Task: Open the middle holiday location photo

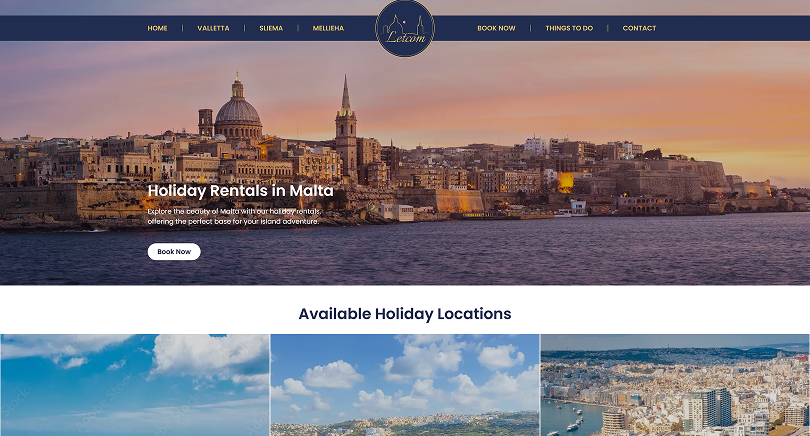Action: pyautogui.click(x=405, y=385)
